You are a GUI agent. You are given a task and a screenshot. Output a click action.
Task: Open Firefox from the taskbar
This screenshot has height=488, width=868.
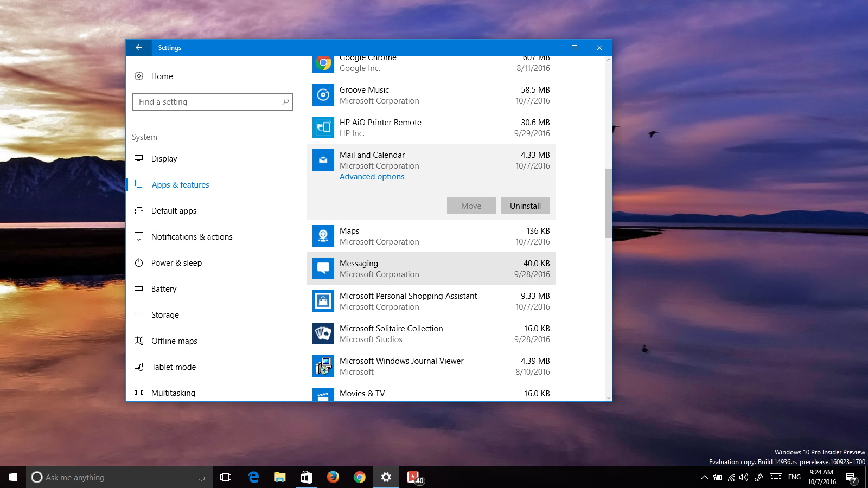click(333, 477)
